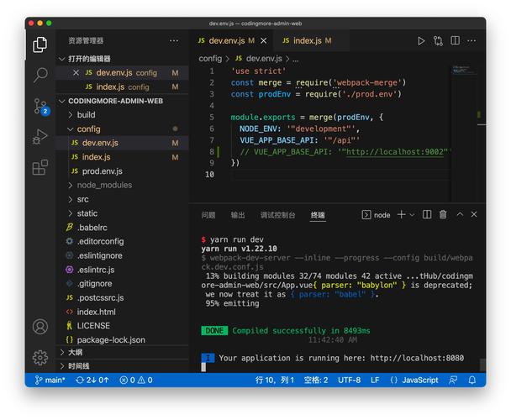
Task: Switch to the 调试控制台 panel tab
Action: (x=277, y=215)
